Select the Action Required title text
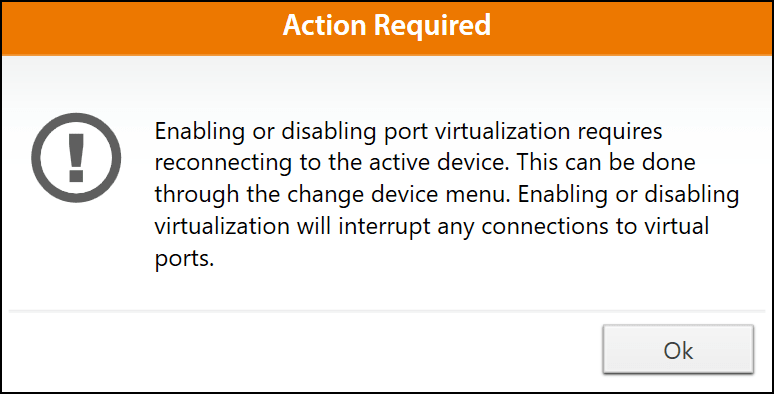 pos(387,25)
